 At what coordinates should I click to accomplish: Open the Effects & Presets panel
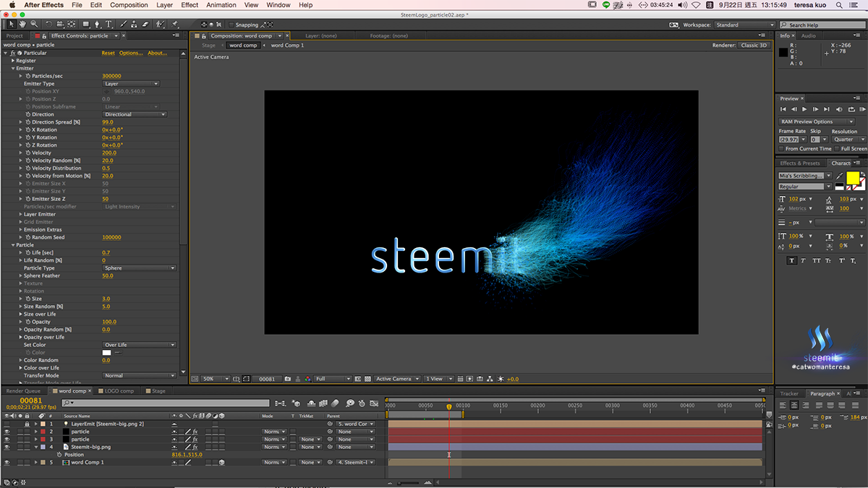(x=800, y=163)
